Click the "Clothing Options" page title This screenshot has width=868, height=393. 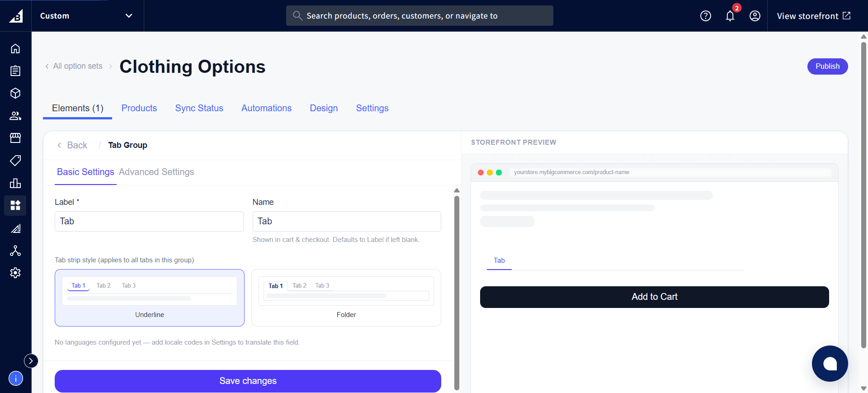point(193,66)
